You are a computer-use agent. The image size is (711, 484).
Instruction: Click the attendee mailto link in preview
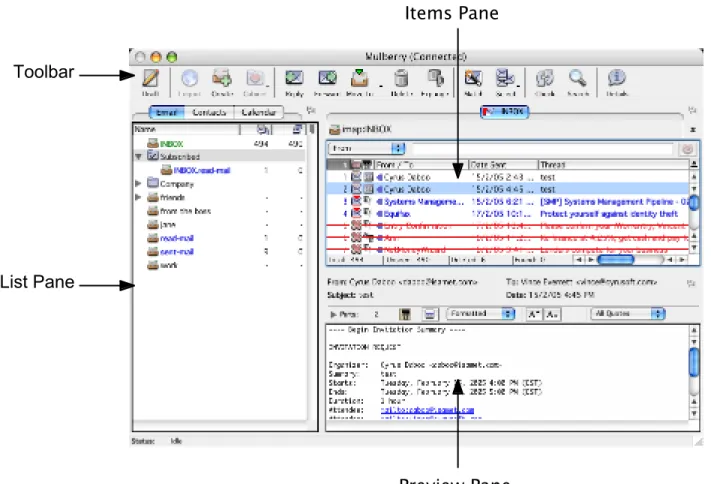coord(427,410)
